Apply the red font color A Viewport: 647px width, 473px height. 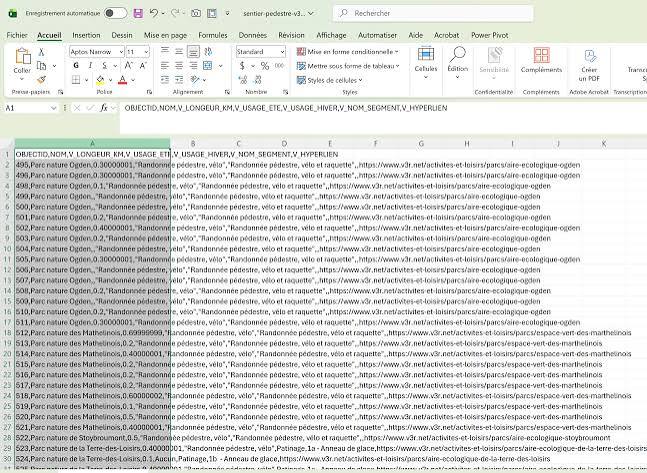122,80
